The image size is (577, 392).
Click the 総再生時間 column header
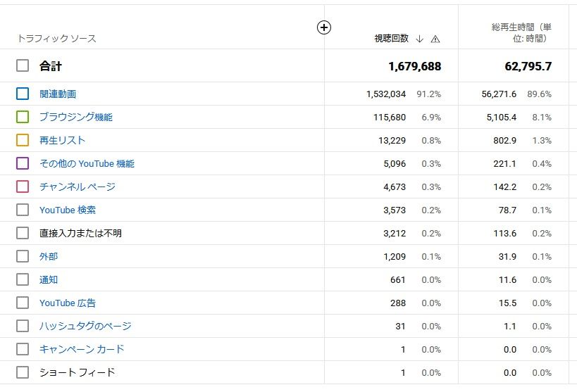coord(521,32)
